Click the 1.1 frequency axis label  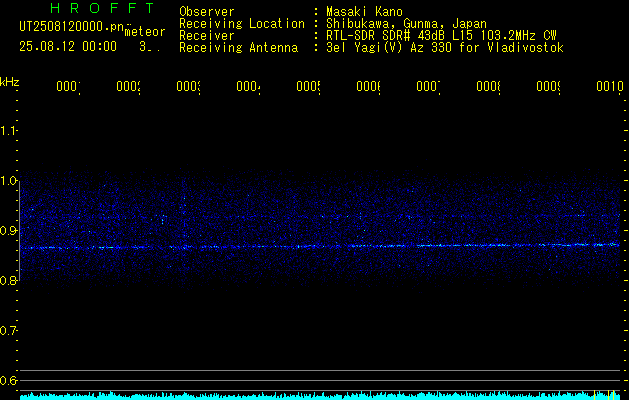coord(8,130)
